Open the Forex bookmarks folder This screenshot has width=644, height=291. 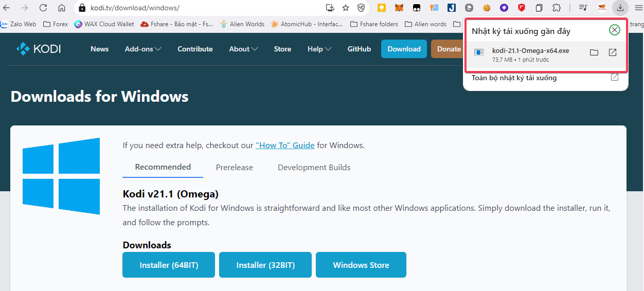coord(56,24)
